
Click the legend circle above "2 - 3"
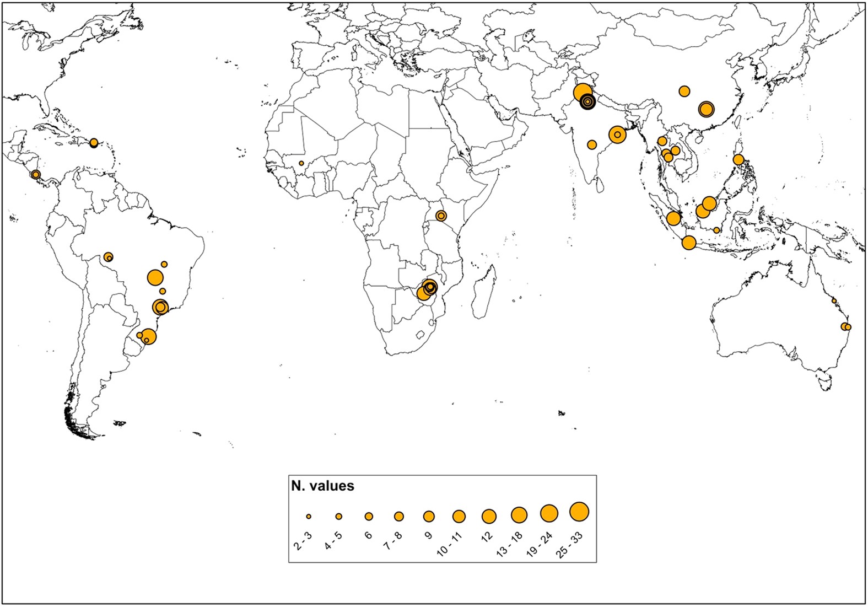point(309,517)
